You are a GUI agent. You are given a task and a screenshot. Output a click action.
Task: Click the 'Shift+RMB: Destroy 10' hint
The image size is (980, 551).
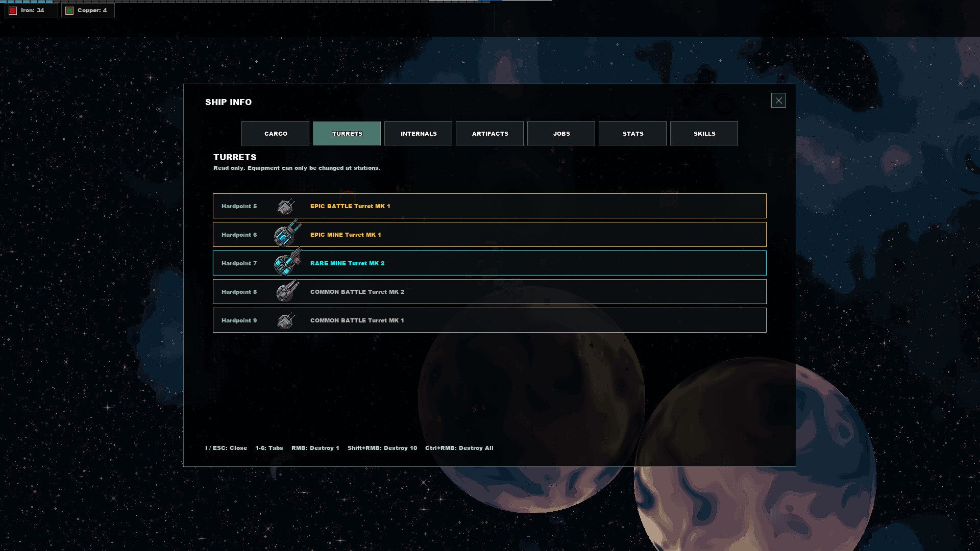click(x=382, y=448)
